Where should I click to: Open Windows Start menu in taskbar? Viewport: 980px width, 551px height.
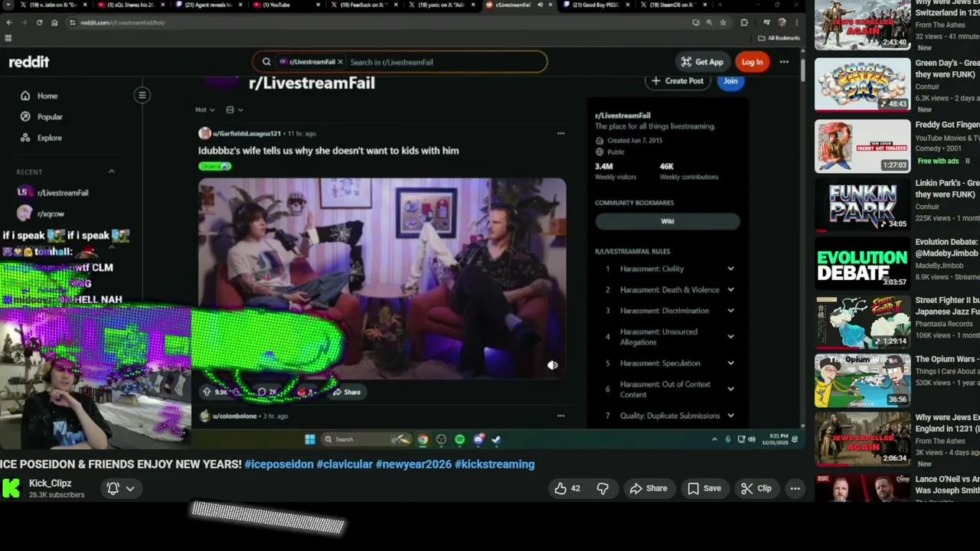click(309, 439)
